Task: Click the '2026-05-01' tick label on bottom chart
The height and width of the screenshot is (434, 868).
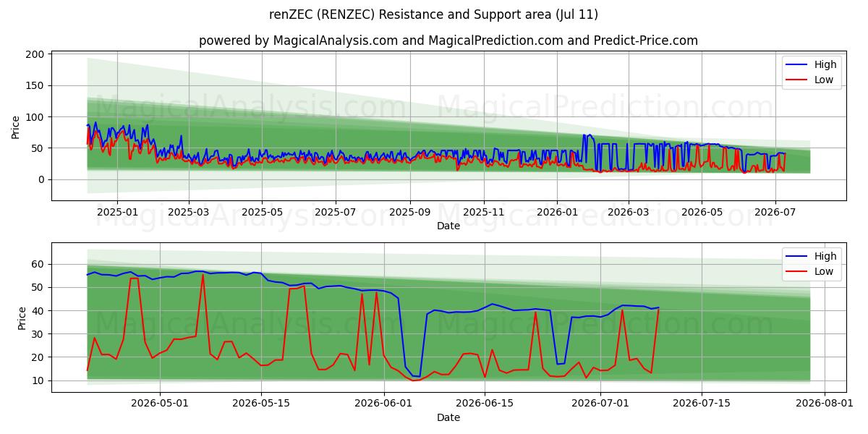Action: pos(161,404)
